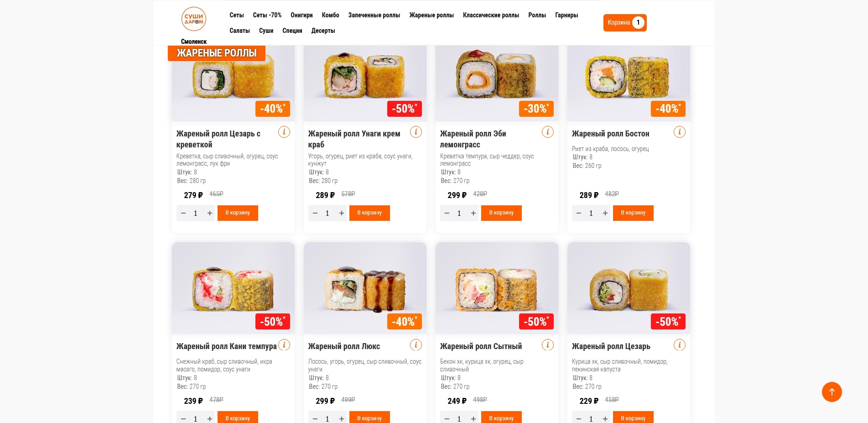Increase quantity of Цезарь с креветкой roll

[x=210, y=213]
